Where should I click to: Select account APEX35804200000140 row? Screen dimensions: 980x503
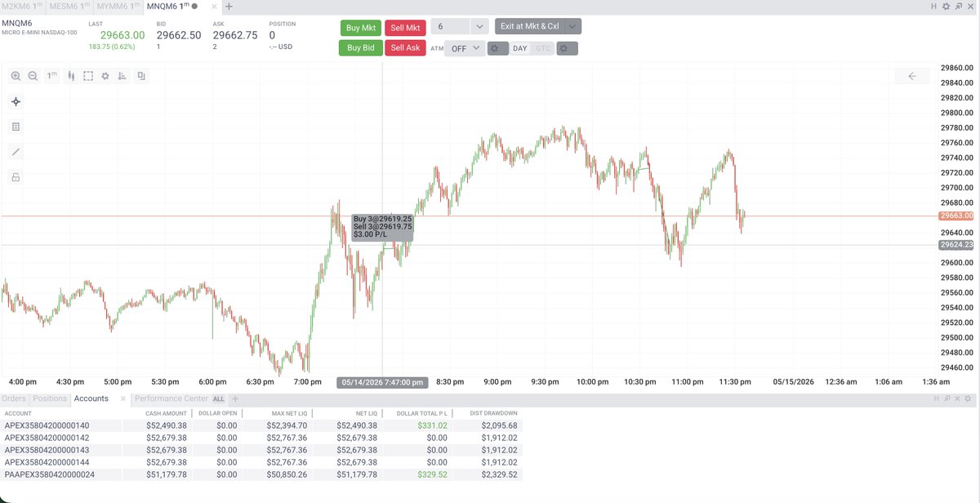click(261, 425)
